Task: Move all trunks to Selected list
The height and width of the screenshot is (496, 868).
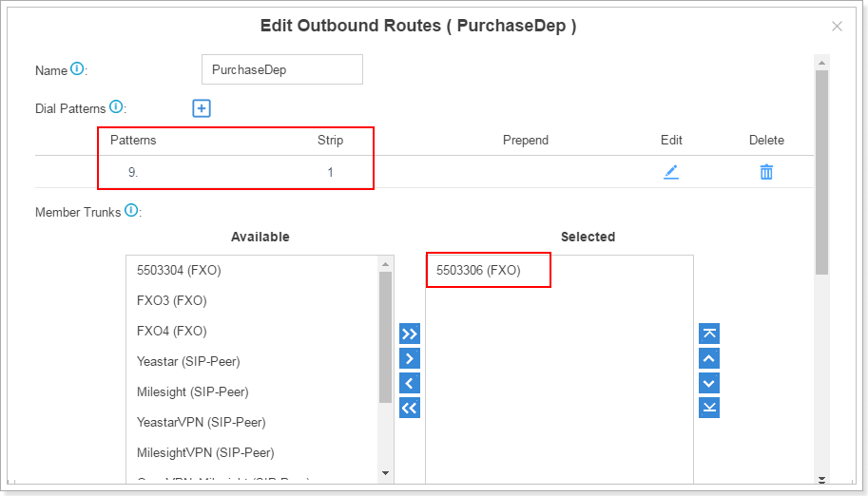Action: [x=409, y=334]
